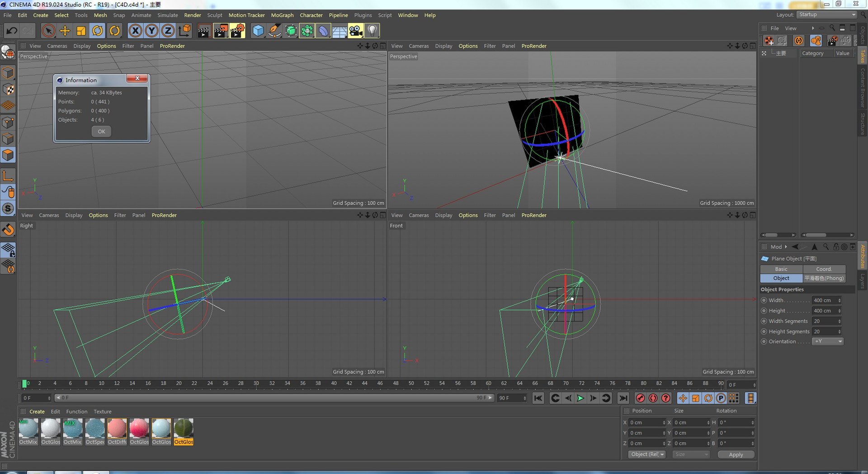
Task: Add a Cube primitive object
Action: tap(258, 31)
